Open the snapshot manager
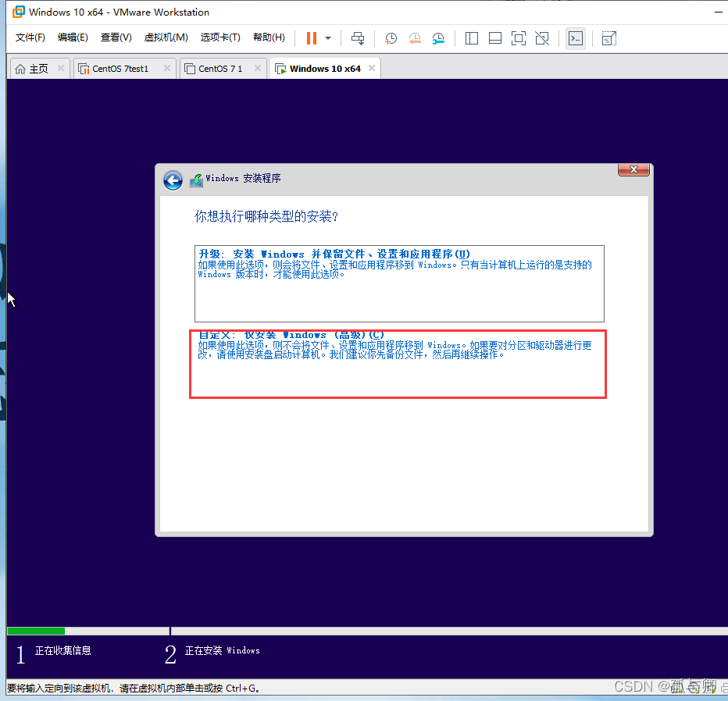 pos(438,38)
